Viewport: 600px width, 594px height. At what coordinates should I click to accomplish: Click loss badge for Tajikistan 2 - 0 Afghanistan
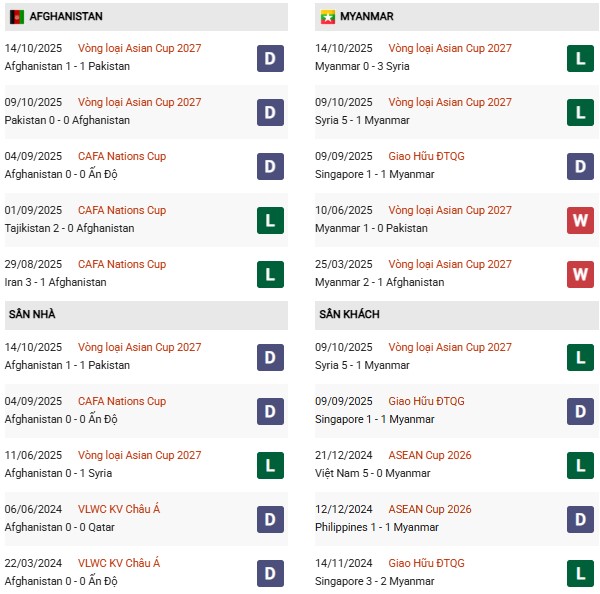coord(269,220)
